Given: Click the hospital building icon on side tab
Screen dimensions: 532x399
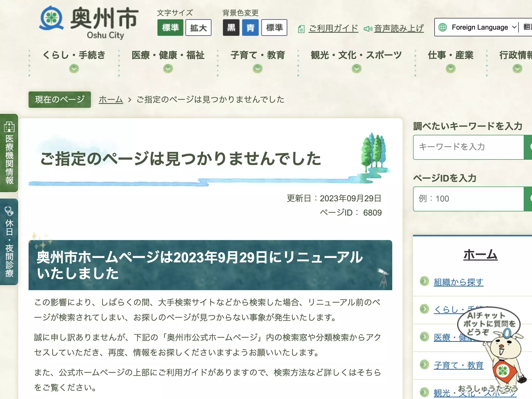Looking at the screenshot, I should pos(9,127).
